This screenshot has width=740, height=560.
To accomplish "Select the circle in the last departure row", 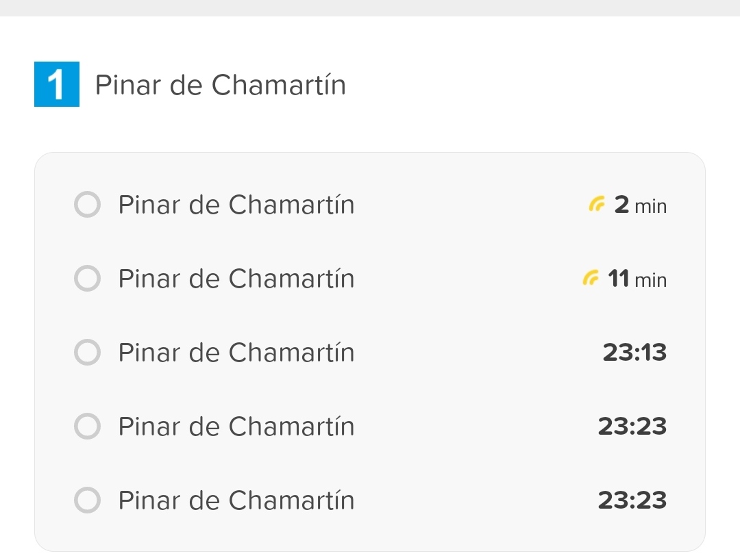I will (x=87, y=500).
